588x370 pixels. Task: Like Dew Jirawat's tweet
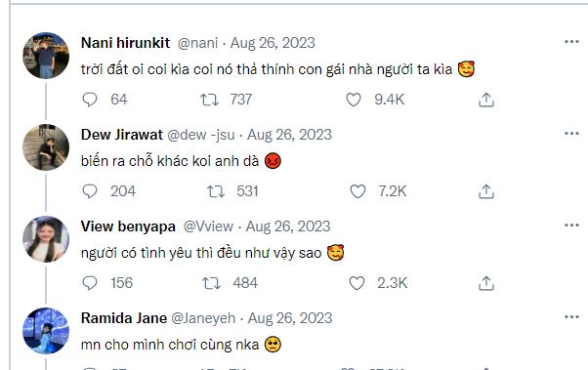click(x=357, y=191)
